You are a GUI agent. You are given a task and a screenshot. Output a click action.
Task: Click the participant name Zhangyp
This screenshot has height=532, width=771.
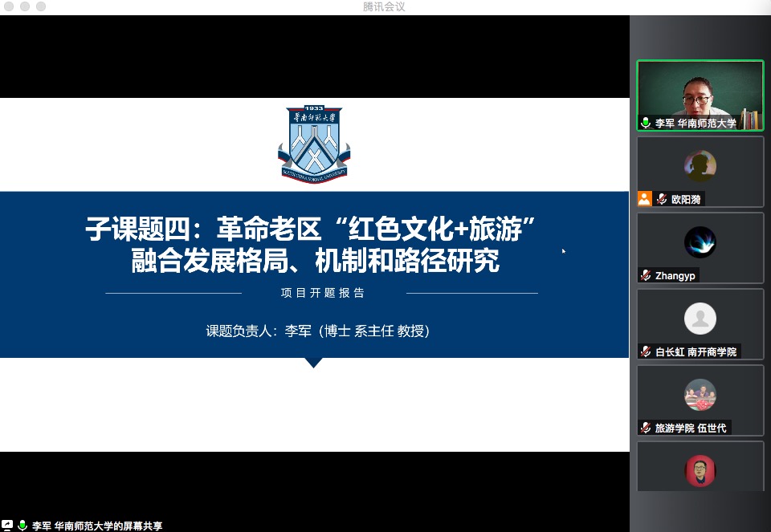(x=675, y=275)
